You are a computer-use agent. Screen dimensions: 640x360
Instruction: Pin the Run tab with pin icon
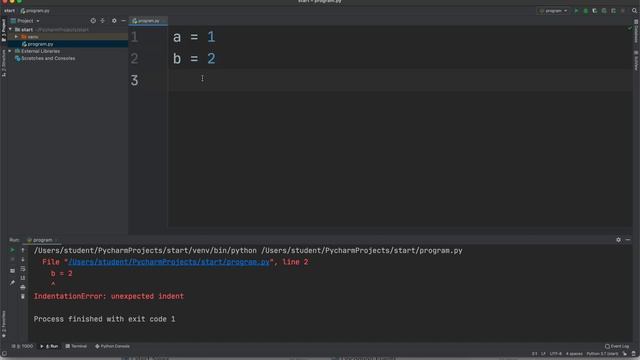(x=12, y=282)
